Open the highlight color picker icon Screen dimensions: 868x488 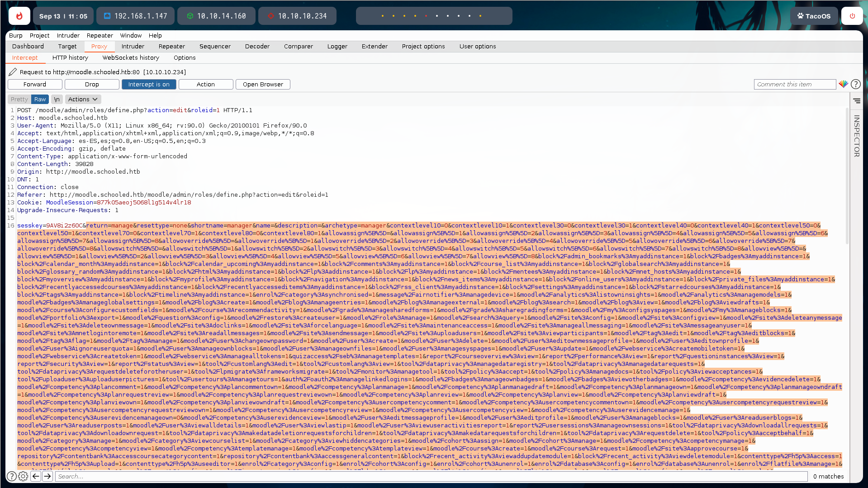coord(843,84)
